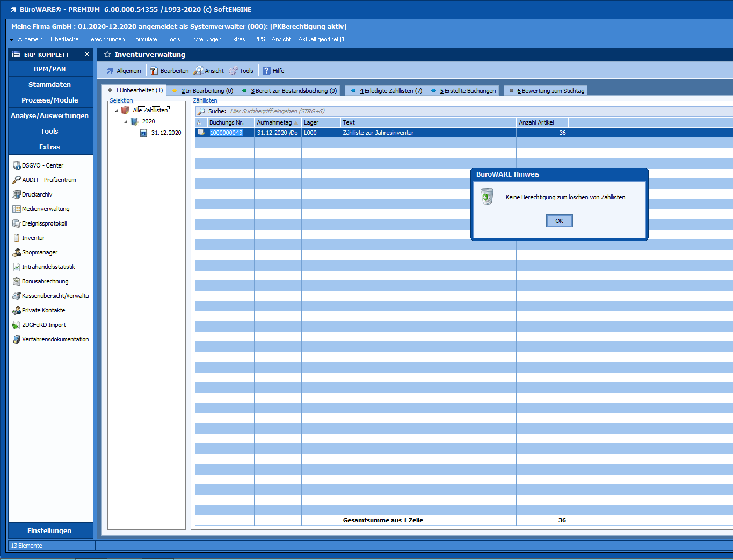Collapse the Alle Zähllisten tree node

(x=117, y=111)
